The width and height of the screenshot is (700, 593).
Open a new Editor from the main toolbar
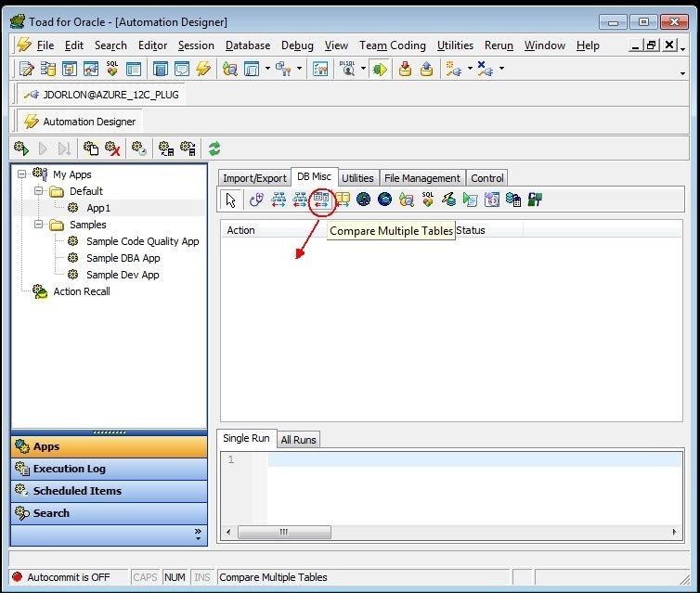click(27, 69)
